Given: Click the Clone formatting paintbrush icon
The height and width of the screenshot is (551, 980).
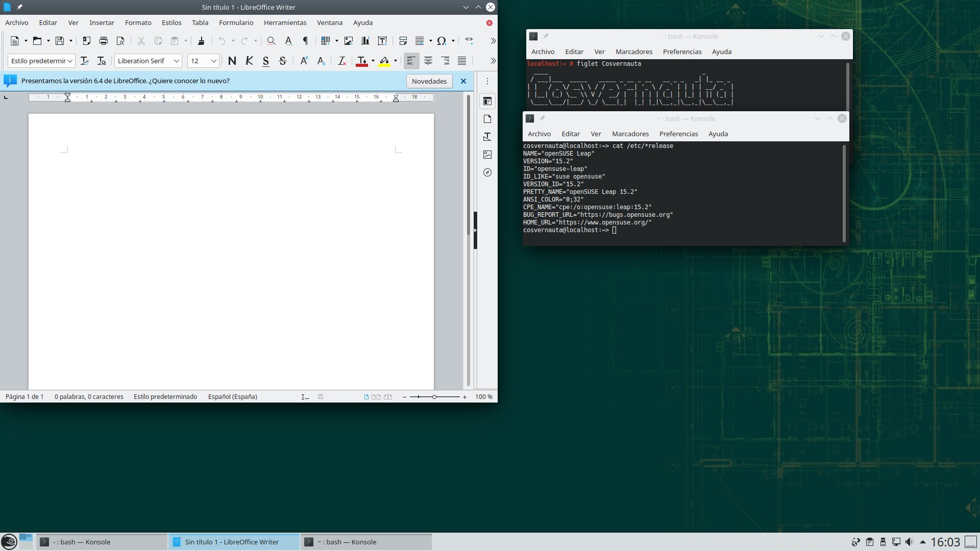Looking at the screenshot, I should (x=201, y=41).
